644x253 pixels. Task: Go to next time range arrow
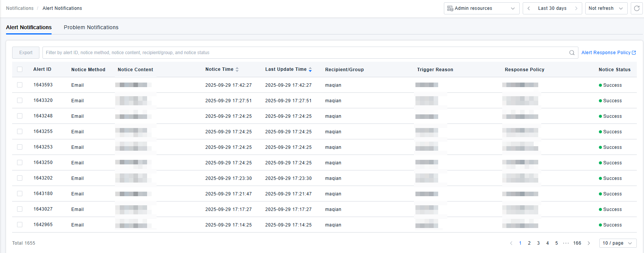[x=576, y=8]
